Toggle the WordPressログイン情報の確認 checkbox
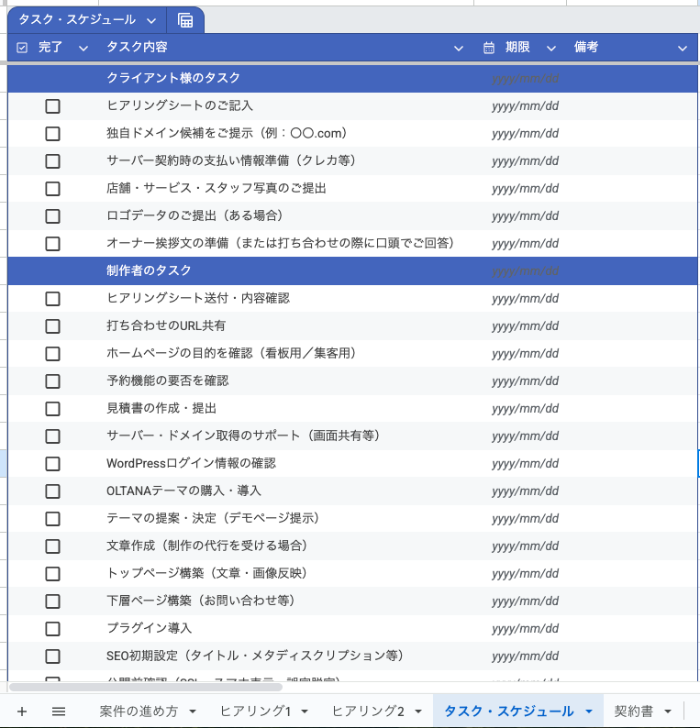 (52, 464)
